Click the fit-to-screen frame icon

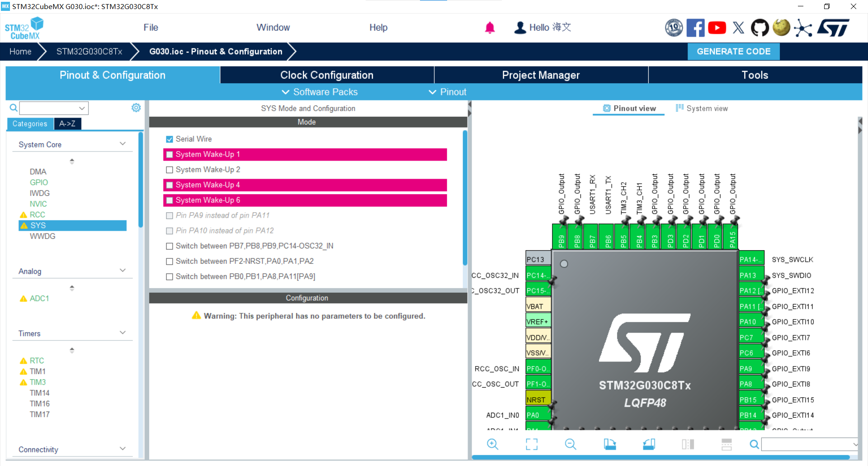[x=532, y=444]
